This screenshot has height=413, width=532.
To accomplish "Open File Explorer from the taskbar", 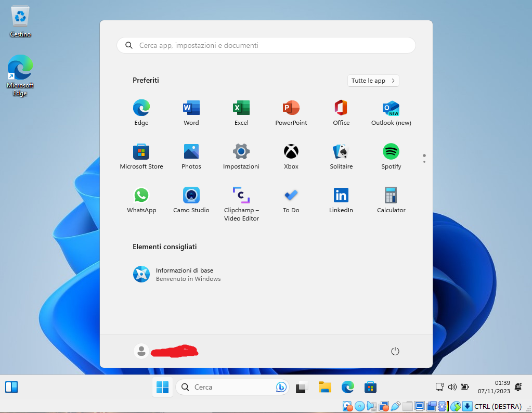I will point(325,387).
